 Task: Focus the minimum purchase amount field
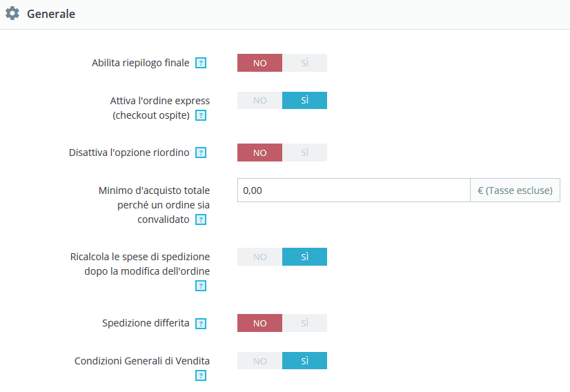tap(353, 190)
